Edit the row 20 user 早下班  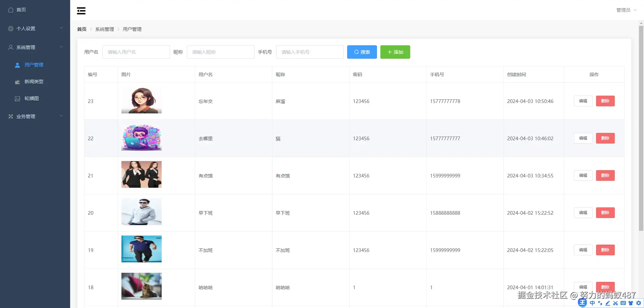coord(583,213)
